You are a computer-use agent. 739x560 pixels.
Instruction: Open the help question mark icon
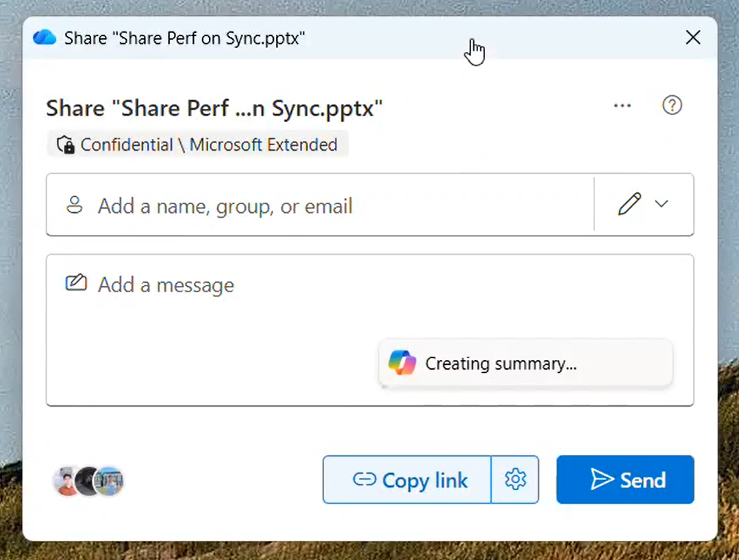(672, 105)
